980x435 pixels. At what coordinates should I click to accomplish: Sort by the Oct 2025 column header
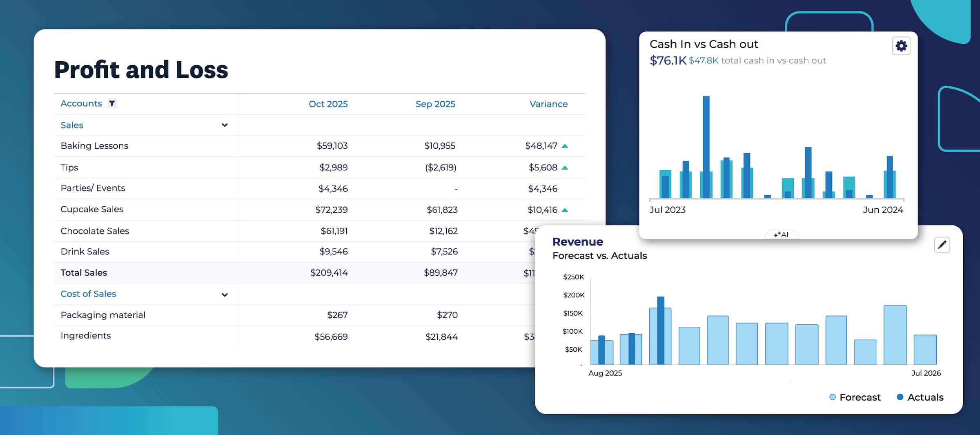328,104
